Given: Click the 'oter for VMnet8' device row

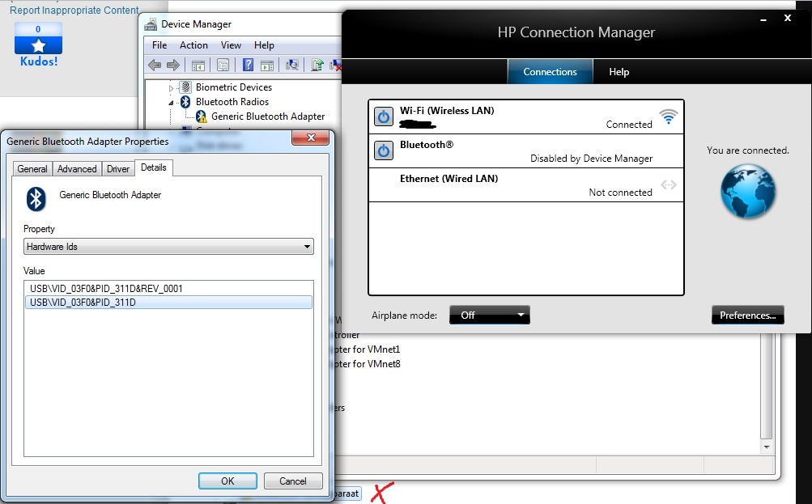Looking at the screenshot, I should point(368,364).
